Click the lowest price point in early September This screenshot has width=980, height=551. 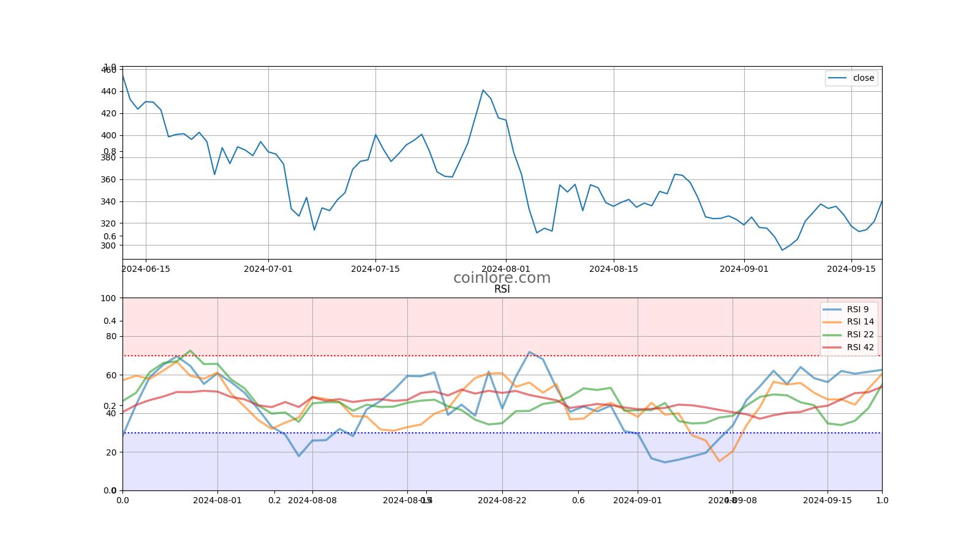click(782, 250)
